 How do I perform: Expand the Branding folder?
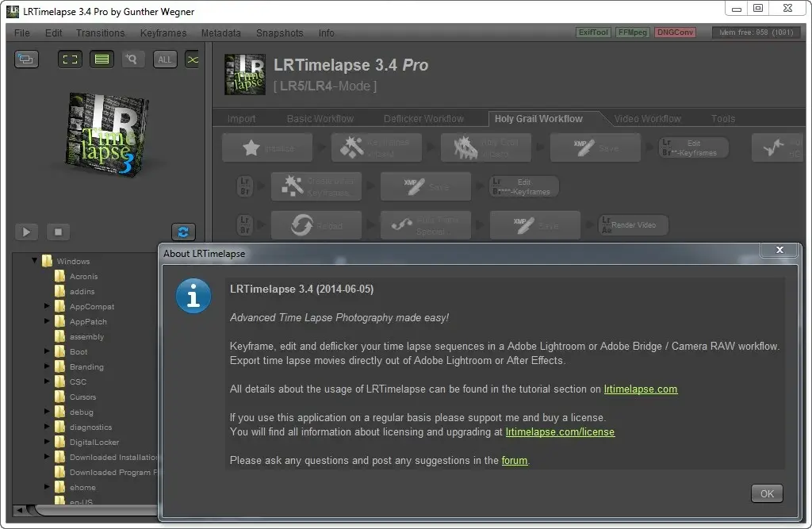click(47, 366)
